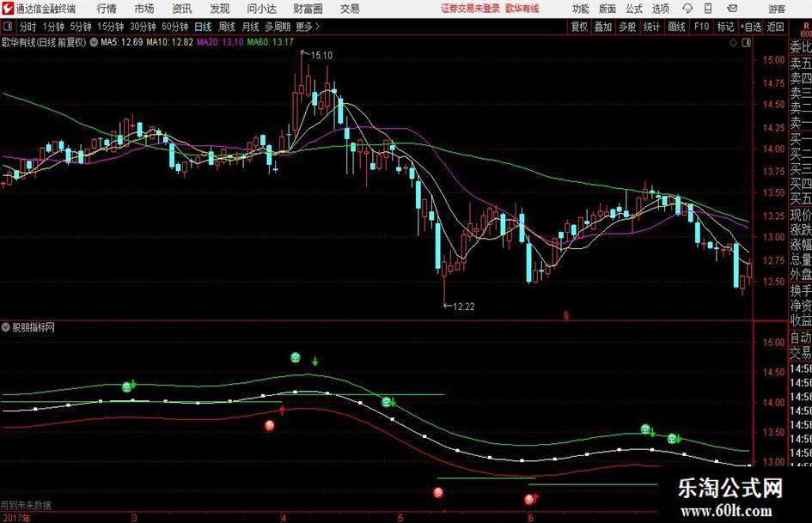The width and height of the screenshot is (812, 523).
Task: Click the 游客 user label
Action: pos(776,9)
